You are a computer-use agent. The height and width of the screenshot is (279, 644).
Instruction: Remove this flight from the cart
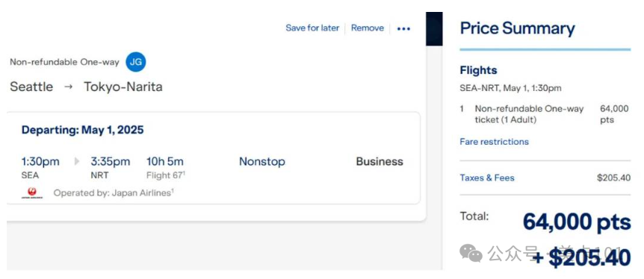pyautogui.click(x=367, y=28)
